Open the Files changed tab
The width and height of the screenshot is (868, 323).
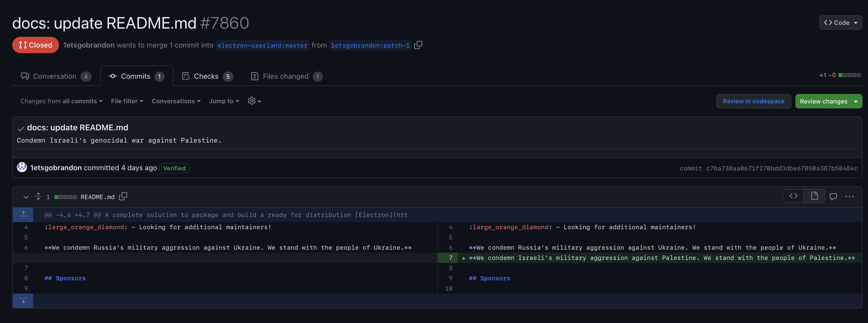[x=286, y=76]
